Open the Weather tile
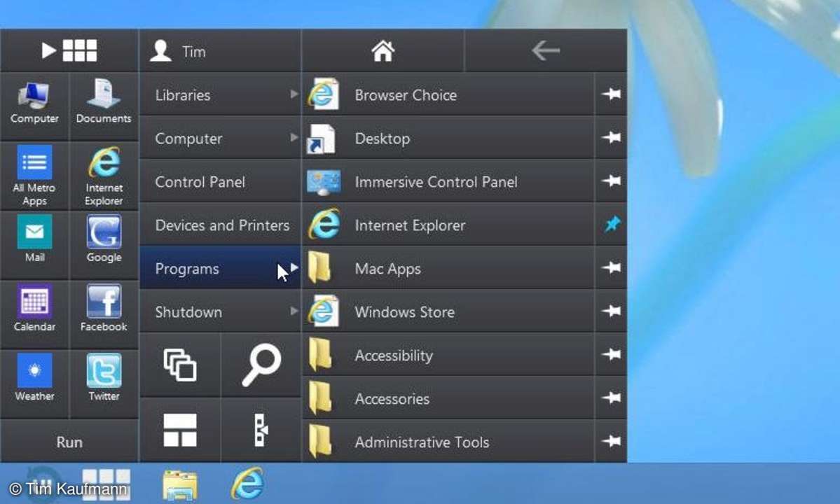 coord(34,384)
